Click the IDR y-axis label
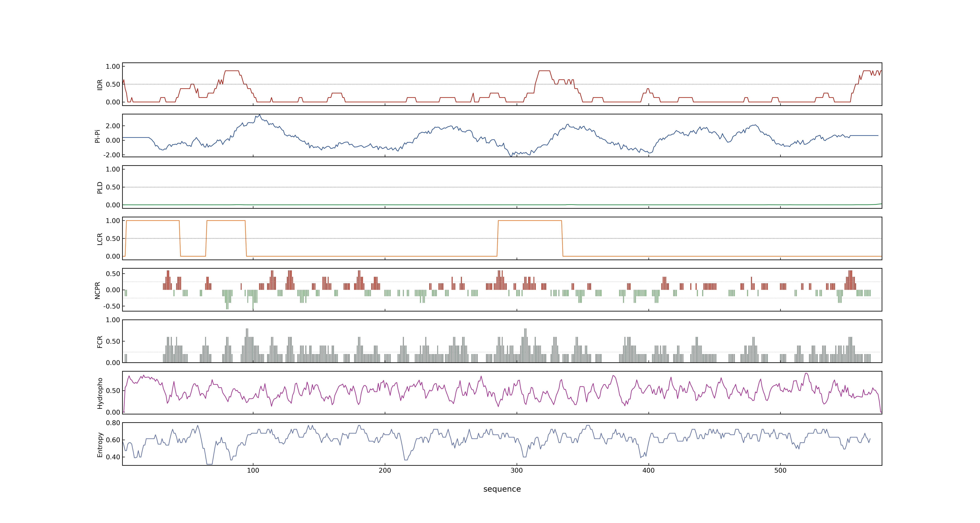This screenshot has width=980, height=523. [100, 85]
